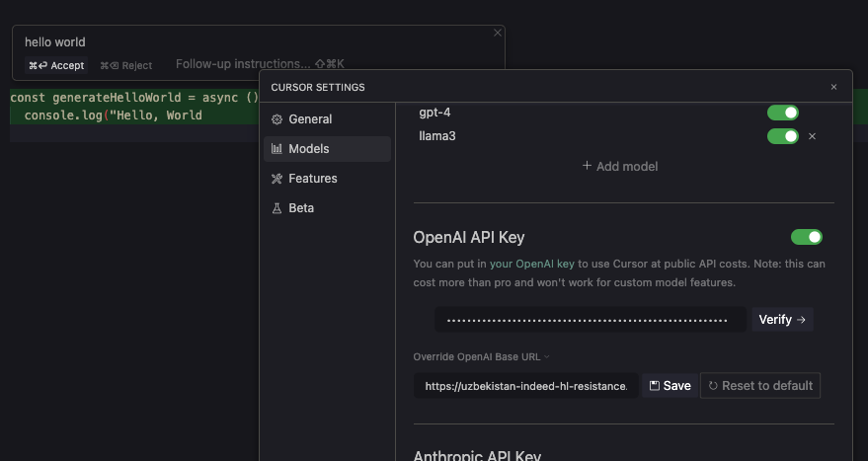Close the hello world prompt box
This screenshot has height=461, width=868.
pos(497,34)
